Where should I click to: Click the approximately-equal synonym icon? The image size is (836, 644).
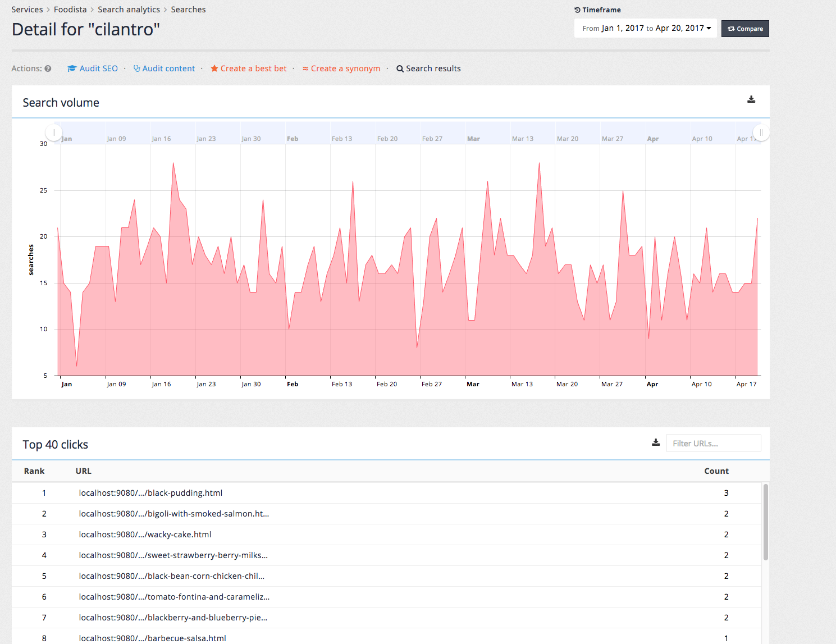pos(305,68)
